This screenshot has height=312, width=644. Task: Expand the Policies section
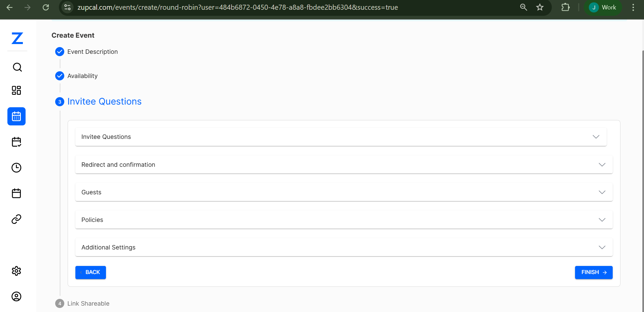coord(343,220)
